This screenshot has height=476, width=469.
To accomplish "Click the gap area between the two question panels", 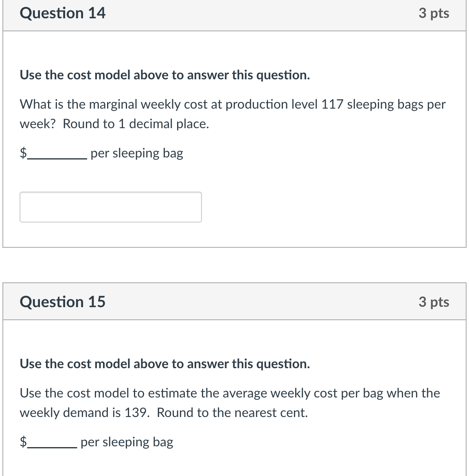I will pyautogui.click(x=234, y=264).
